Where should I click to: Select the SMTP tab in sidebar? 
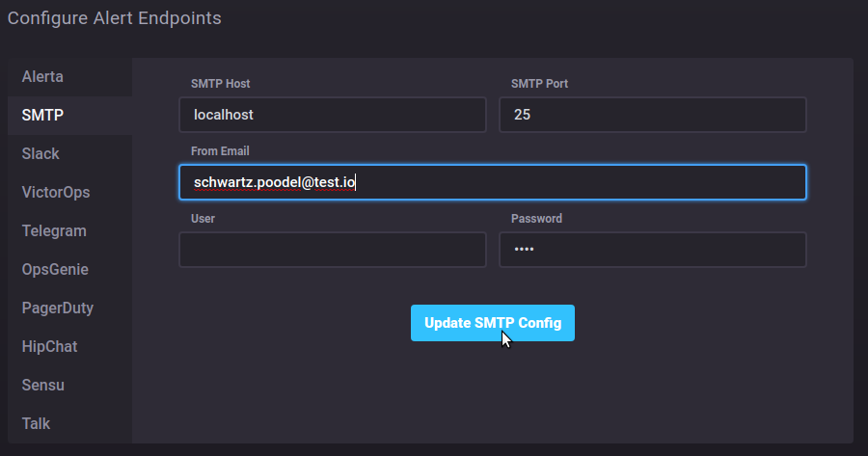(42, 115)
